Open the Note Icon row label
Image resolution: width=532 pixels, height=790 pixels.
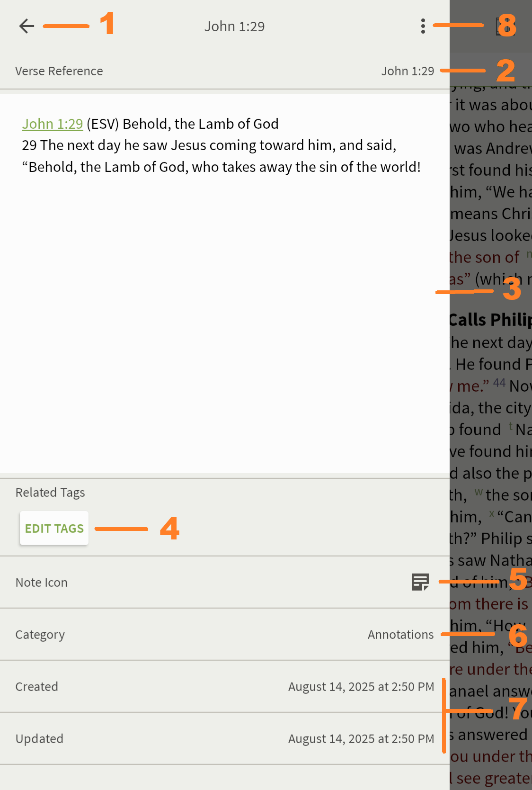(42, 583)
